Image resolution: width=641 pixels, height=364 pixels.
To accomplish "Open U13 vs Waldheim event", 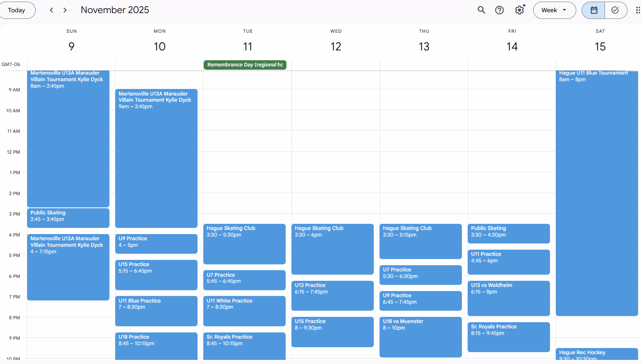I will (x=508, y=298).
